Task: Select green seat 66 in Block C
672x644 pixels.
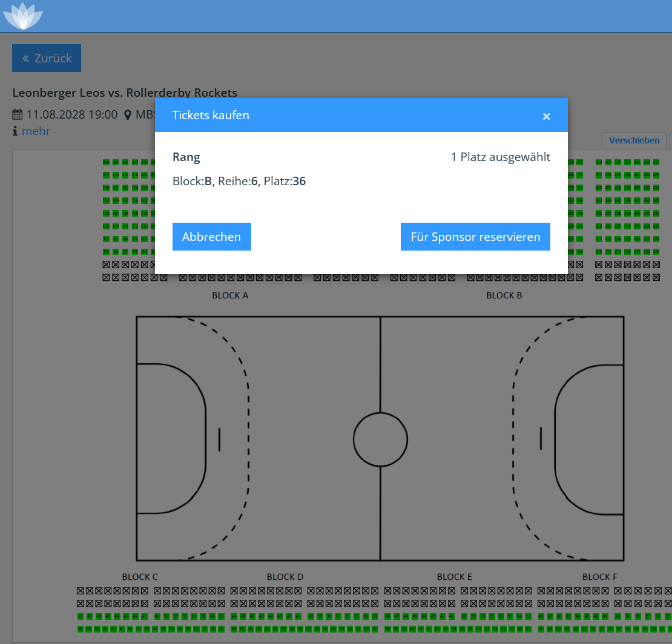Action: 81,629
